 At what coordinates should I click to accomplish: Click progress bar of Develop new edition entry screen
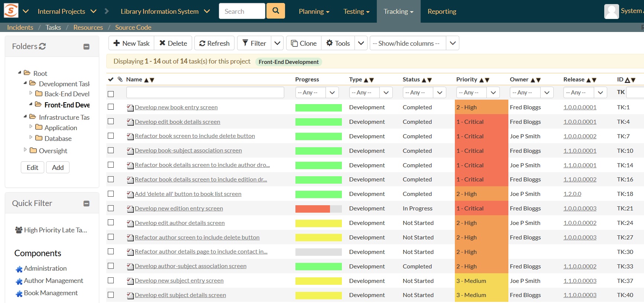pyautogui.click(x=318, y=209)
